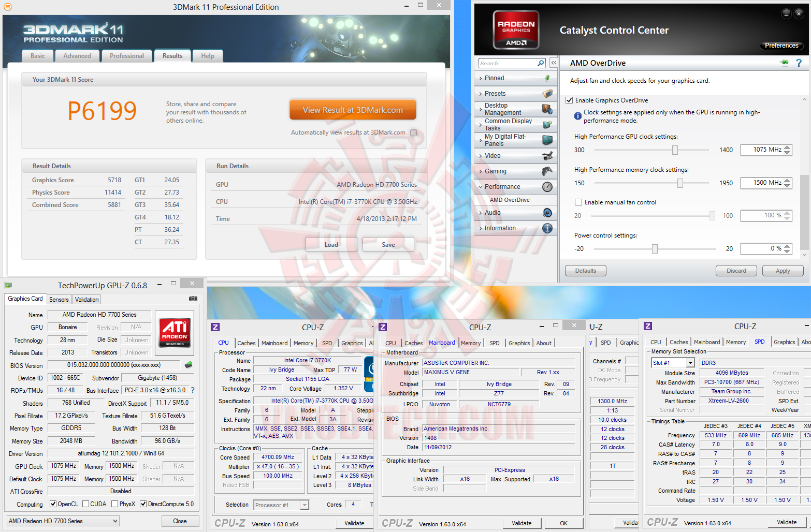Click the Save button in Run Details

pos(388,245)
